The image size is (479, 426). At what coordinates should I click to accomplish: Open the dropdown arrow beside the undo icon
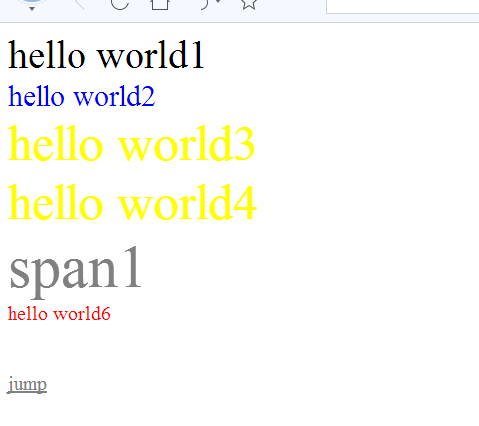[218, 2]
